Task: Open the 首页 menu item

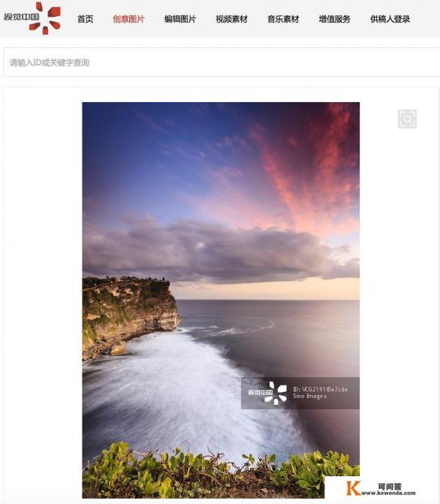Action: pos(85,19)
